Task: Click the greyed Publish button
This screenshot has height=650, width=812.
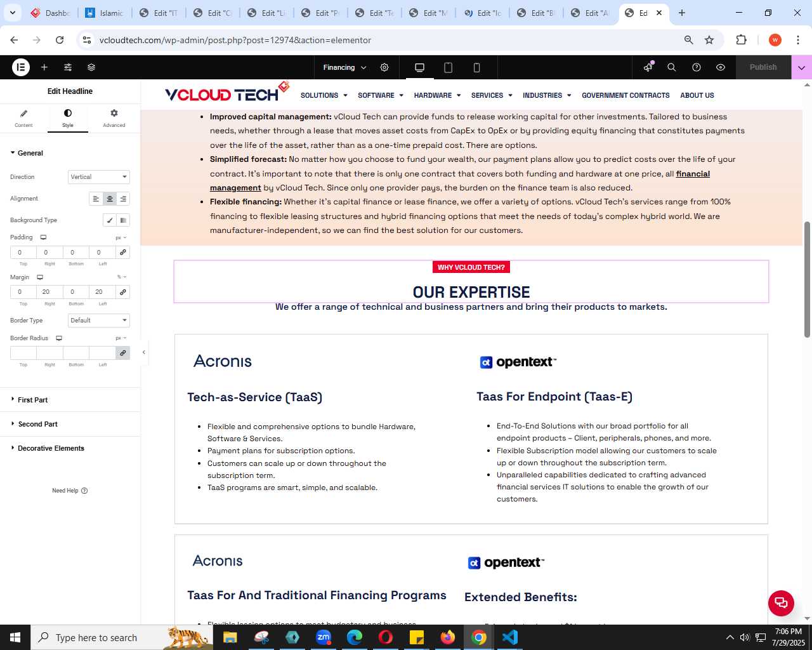Action: click(763, 67)
